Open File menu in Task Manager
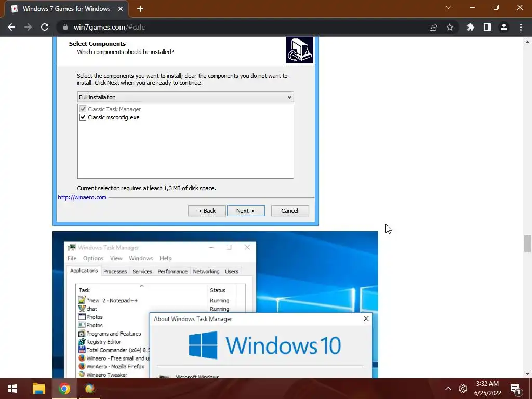Viewport: 532px width, 399px height. coord(72,258)
